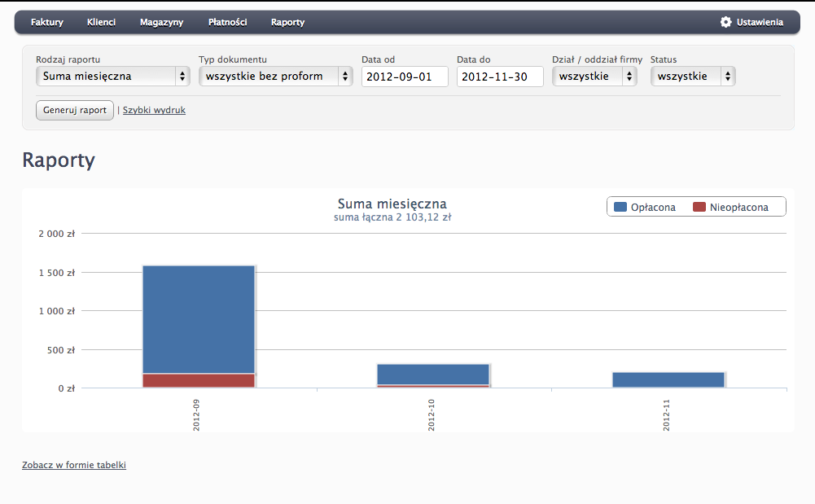This screenshot has height=504, width=815.
Task: Open the Raporty menu
Action: pos(288,22)
